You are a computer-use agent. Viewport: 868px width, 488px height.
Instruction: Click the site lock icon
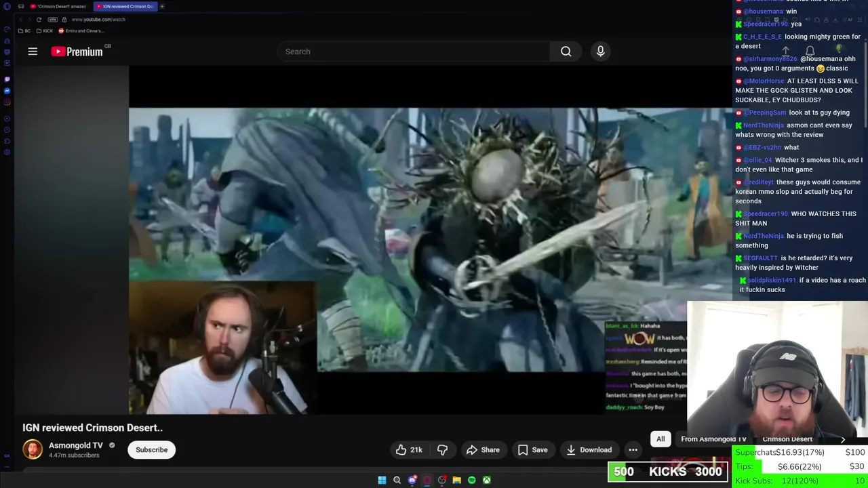64,20
